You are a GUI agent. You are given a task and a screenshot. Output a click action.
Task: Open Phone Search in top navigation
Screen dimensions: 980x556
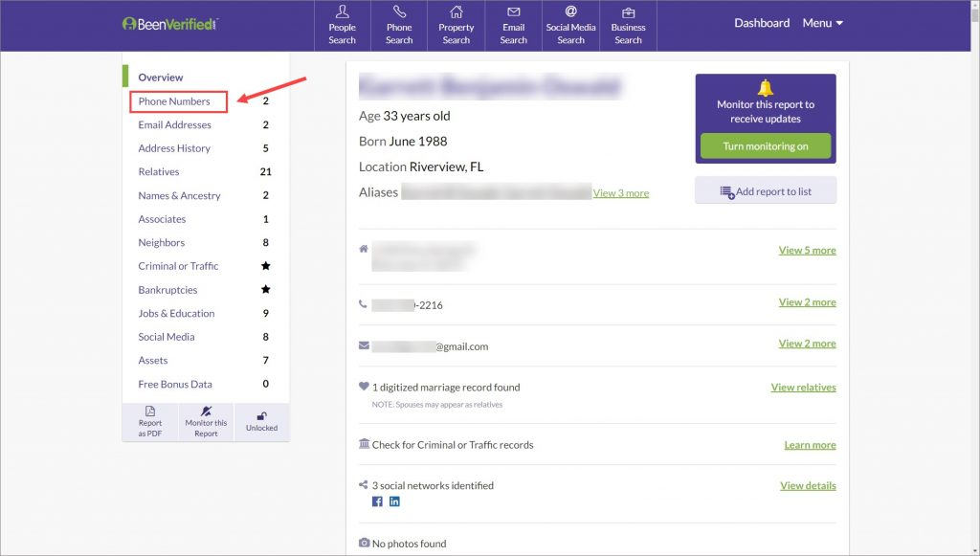coord(399,26)
